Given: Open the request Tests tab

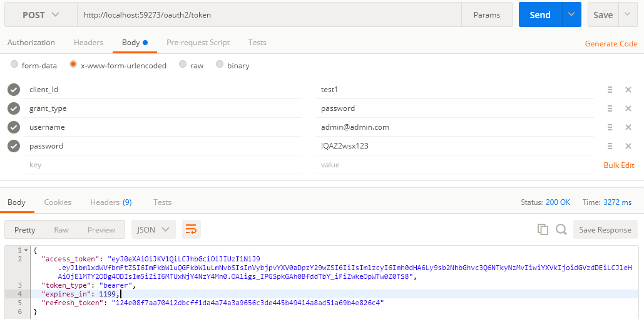Looking at the screenshot, I should (257, 43).
